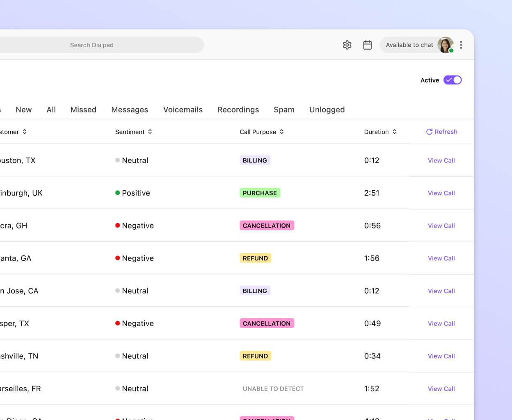View Call for the Accra cancellation call
This screenshot has width=512, height=420.
441,226
